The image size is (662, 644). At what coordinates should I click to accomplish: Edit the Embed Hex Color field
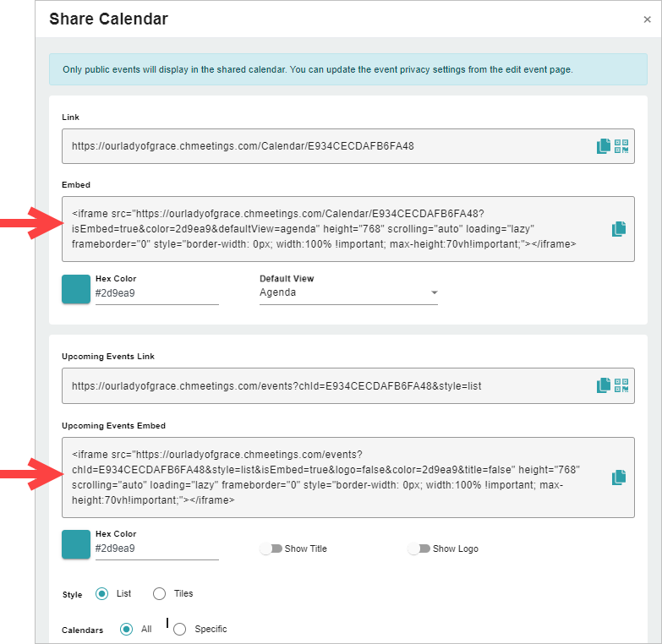click(157, 293)
